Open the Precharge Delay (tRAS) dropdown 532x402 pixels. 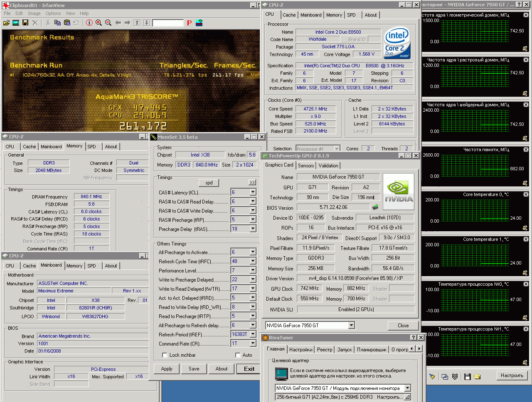[253, 229]
